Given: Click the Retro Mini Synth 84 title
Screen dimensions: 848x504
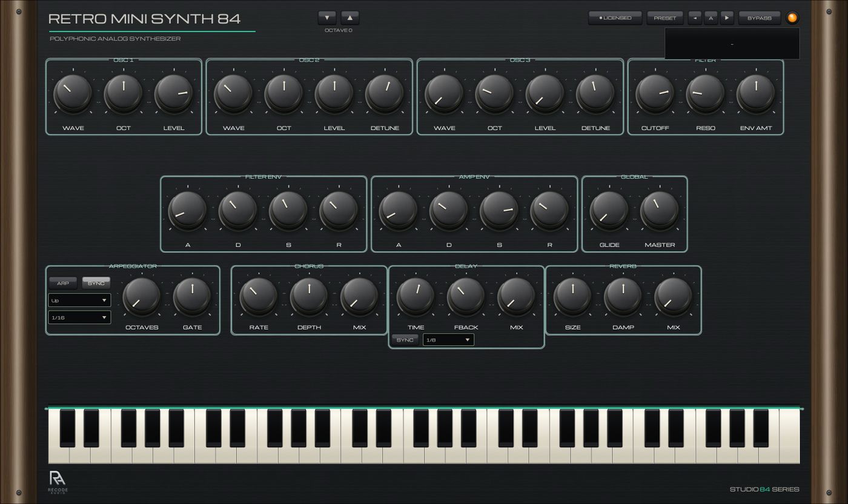Looking at the screenshot, I should [x=144, y=19].
